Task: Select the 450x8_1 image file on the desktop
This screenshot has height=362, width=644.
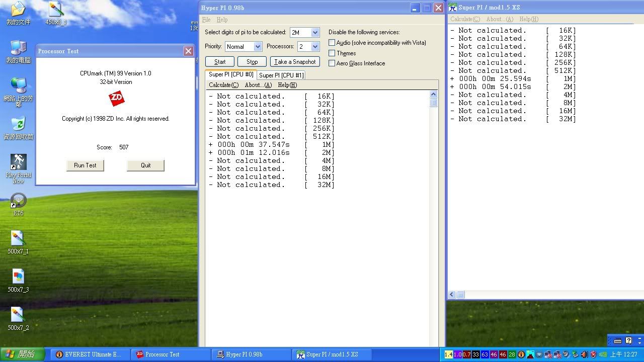Action: click(56, 13)
